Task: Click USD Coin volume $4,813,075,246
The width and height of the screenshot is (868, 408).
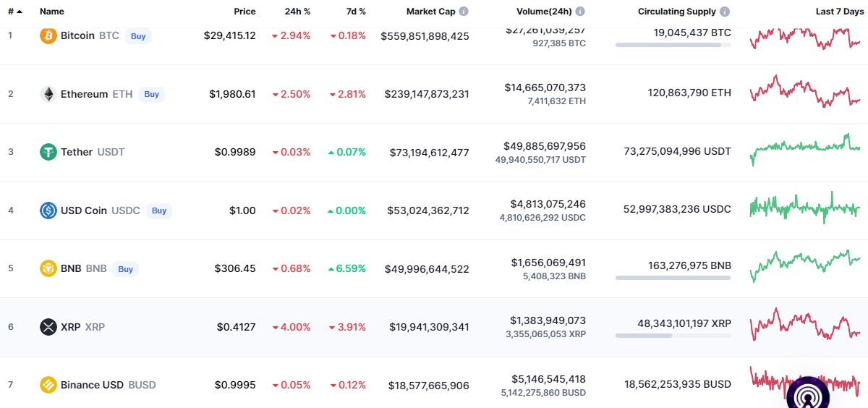Action: 548,204
